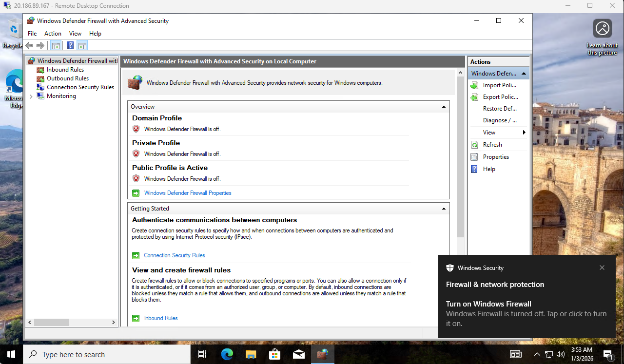The image size is (624, 364).
Task: Select Outbound Rules in the tree
Action: point(67,78)
